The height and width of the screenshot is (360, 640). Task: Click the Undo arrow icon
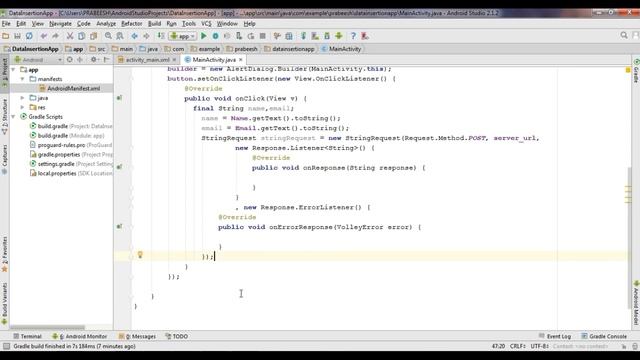tap(44, 36)
